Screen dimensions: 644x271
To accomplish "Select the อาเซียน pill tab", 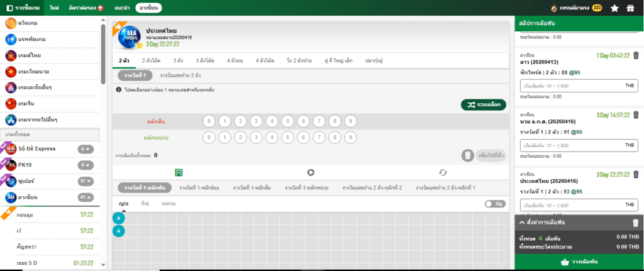I will coord(148,8).
